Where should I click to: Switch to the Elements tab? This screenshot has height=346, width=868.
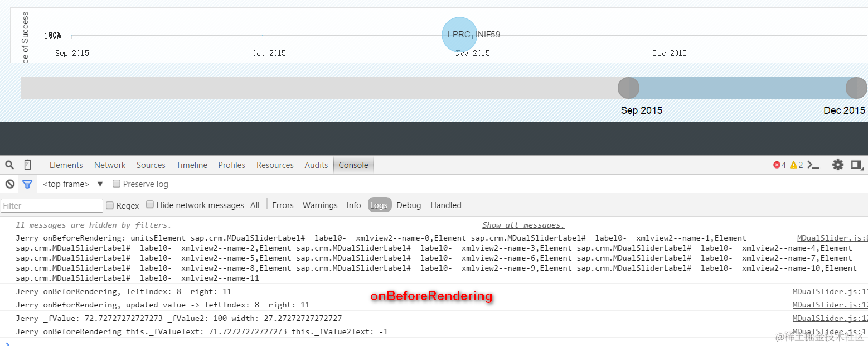[66, 165]
